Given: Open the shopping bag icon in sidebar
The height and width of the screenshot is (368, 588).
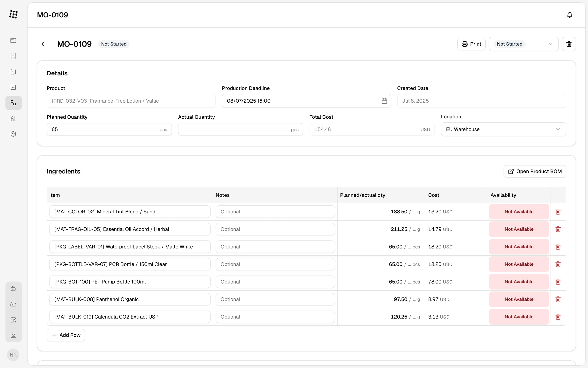Looking at the screenshot, I should [13, 72].
